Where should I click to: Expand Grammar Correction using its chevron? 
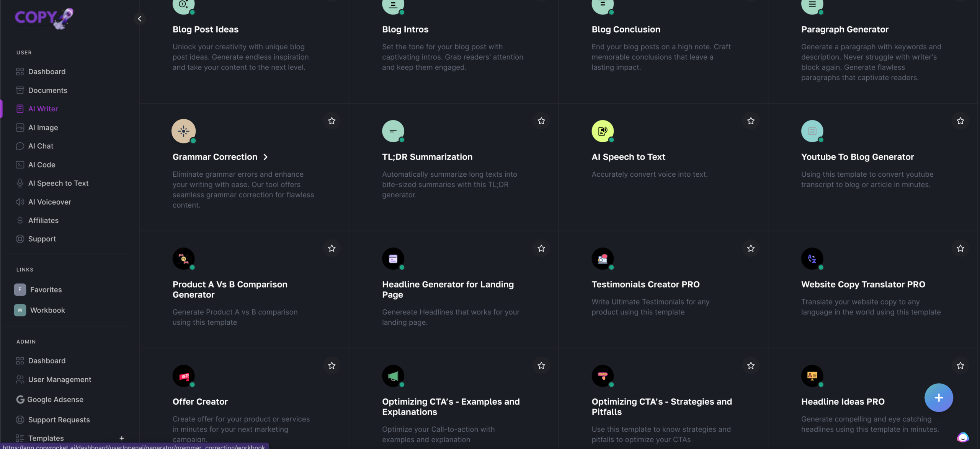point(266,157)
